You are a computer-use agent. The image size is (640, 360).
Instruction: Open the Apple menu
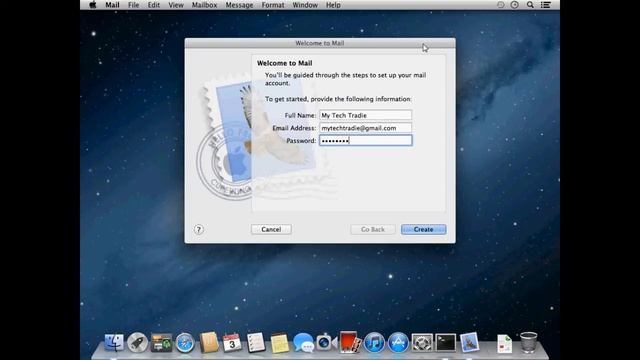(93, 5)
